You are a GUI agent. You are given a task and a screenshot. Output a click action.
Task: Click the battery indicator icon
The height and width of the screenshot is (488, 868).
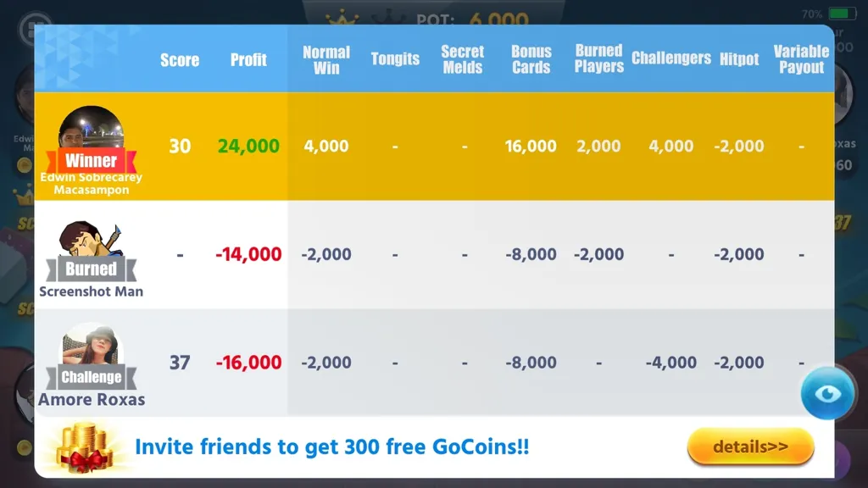[842, 14]
